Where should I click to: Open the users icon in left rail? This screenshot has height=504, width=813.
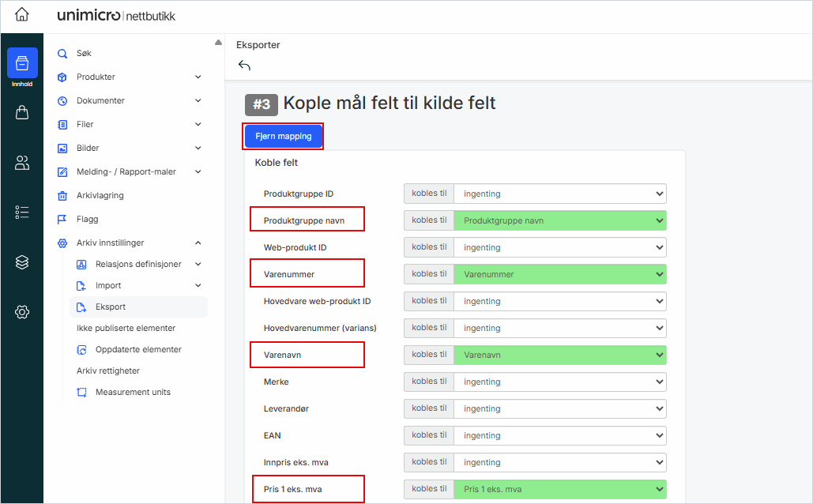[x=22, y=163]
